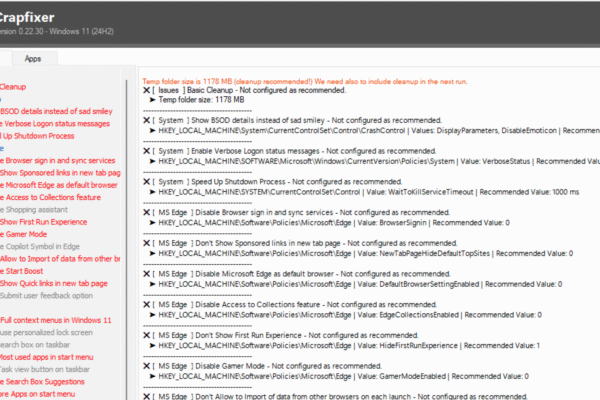600x400 pixels.
Task: Select grayed 'Submit user feedback option' item
Action: coord(47,296)
